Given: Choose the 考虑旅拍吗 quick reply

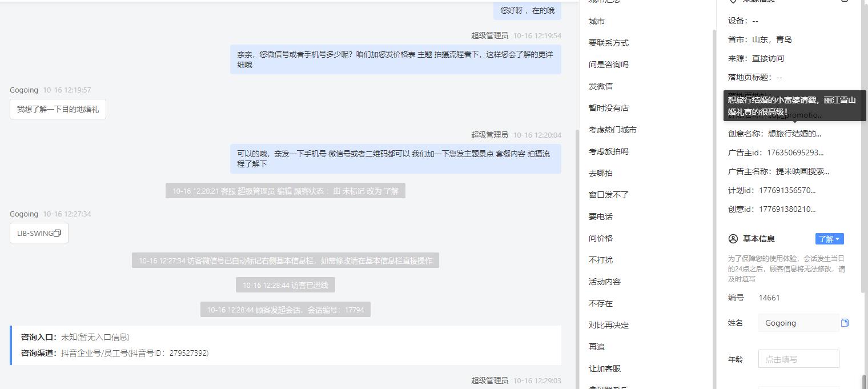Looking at the screenshot, I should click(609, 151).
